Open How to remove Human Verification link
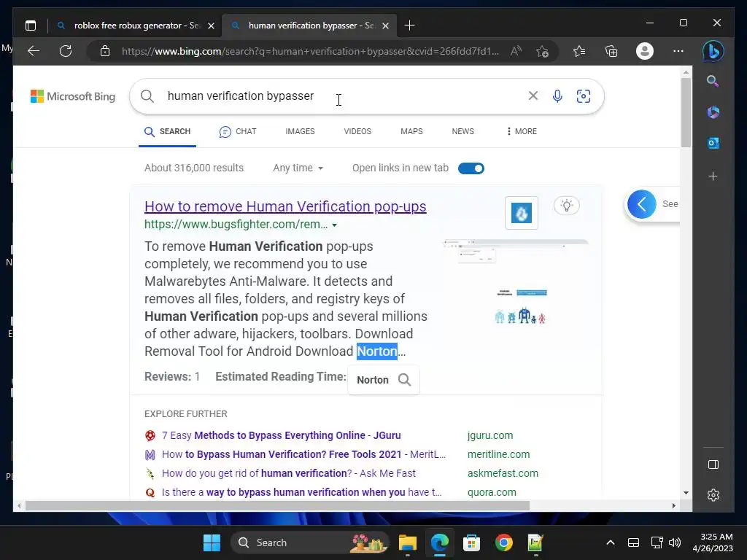This screenshot has width=747, height=560. (x=285, y=206)
